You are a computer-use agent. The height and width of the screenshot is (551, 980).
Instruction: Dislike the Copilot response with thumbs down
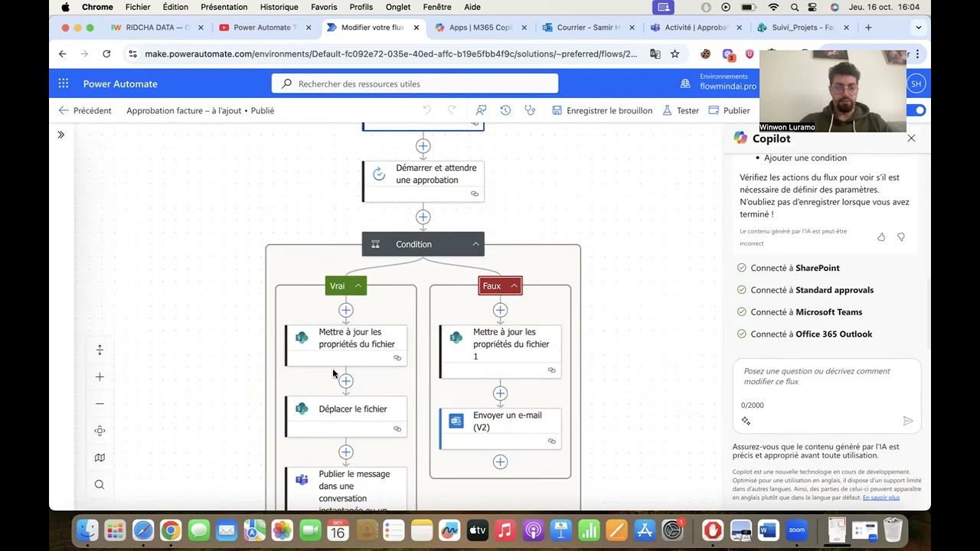[x=901, y=237]
